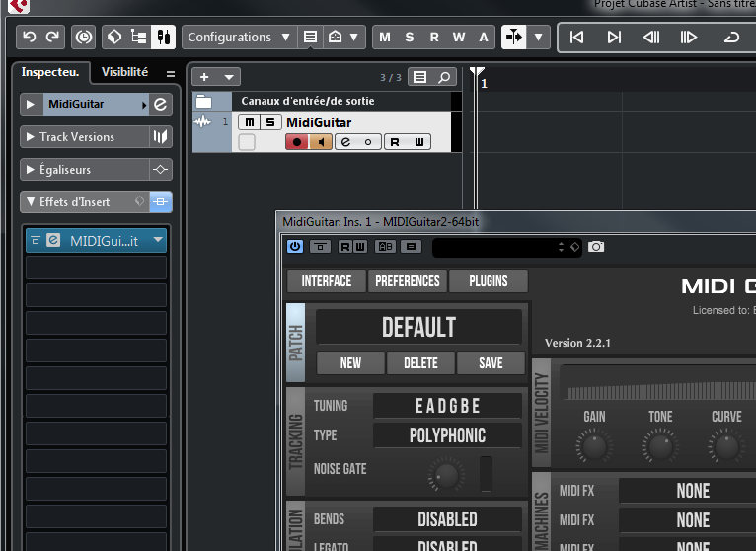Screen dimensions: 756x551
Task: Open add-track presets dropdown arrow
Action: [229, 77]
